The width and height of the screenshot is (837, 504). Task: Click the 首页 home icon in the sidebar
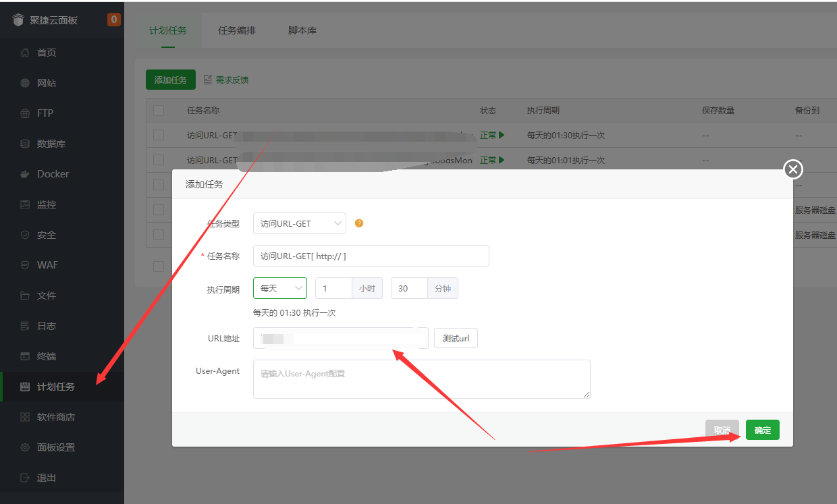[x=25, y=53]
